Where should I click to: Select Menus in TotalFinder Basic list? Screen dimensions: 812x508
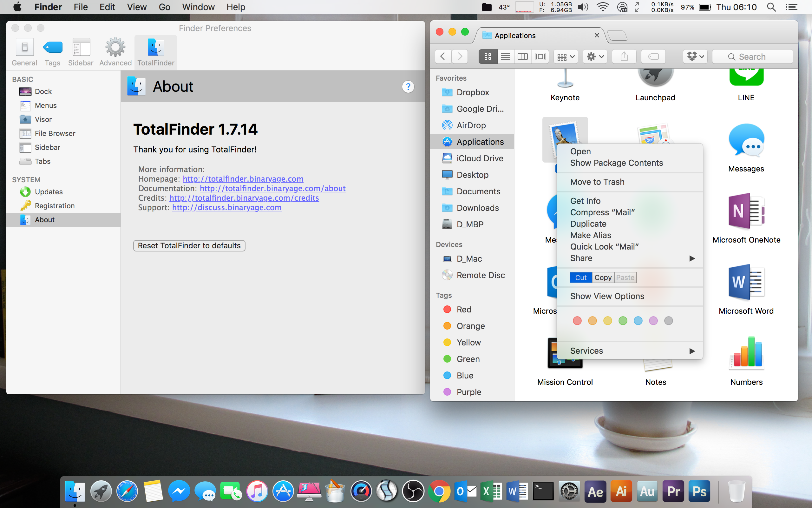(x=63, y=105)
